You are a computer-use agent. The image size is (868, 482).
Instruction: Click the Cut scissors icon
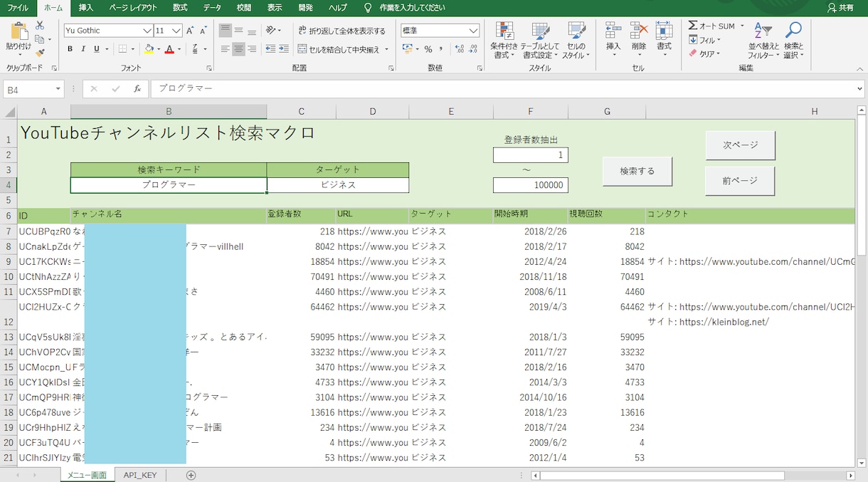click(x=40, y=26)
